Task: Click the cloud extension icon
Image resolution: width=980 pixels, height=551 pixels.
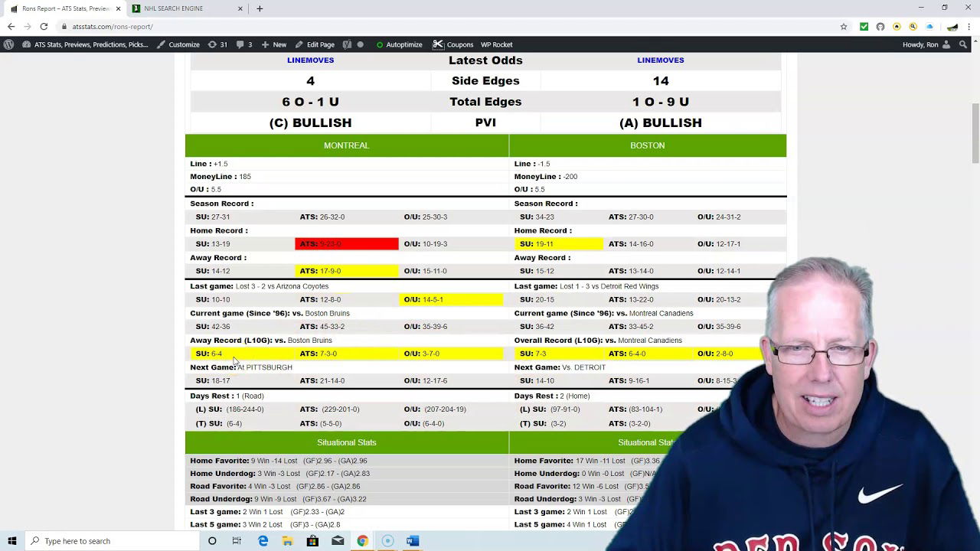Action: 929,27
